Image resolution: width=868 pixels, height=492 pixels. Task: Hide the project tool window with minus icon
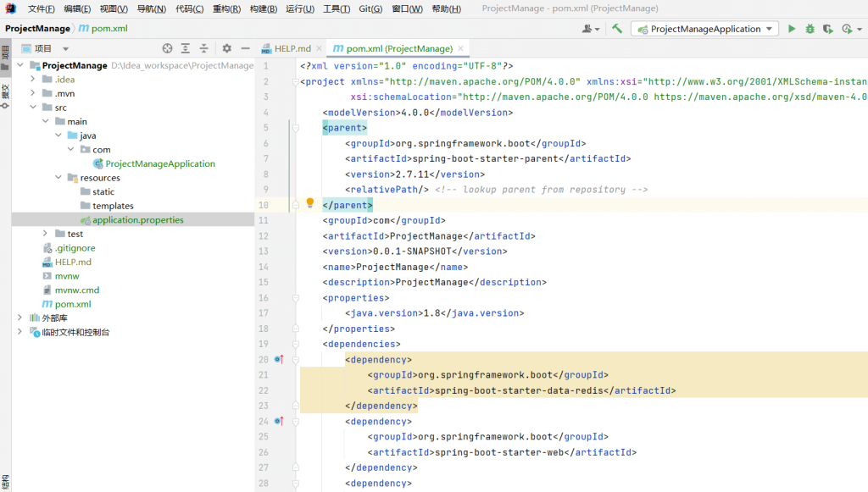point(245,48)
